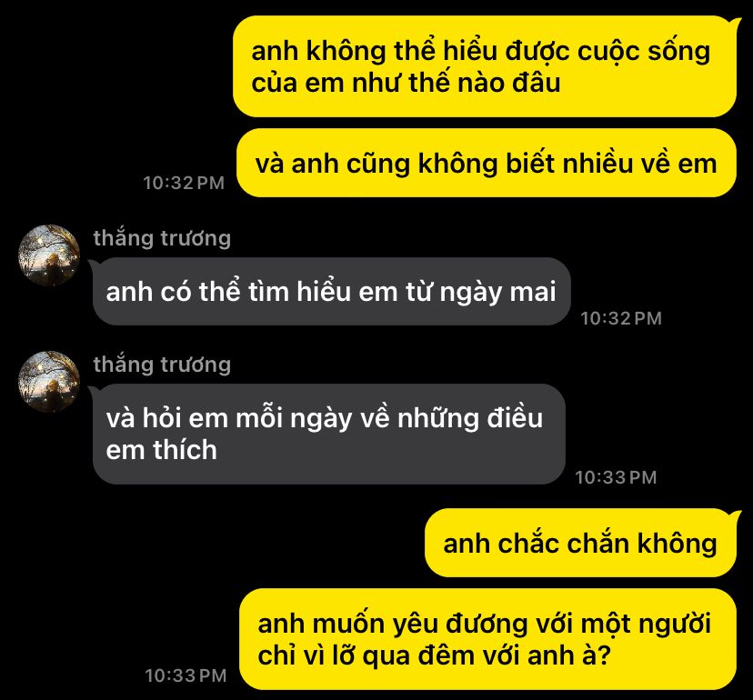Screen dimensions: 753x700
Task: Click 10:32 PM timestamp next to 'từ ngày mai' bubble
Action: [621, 318]
